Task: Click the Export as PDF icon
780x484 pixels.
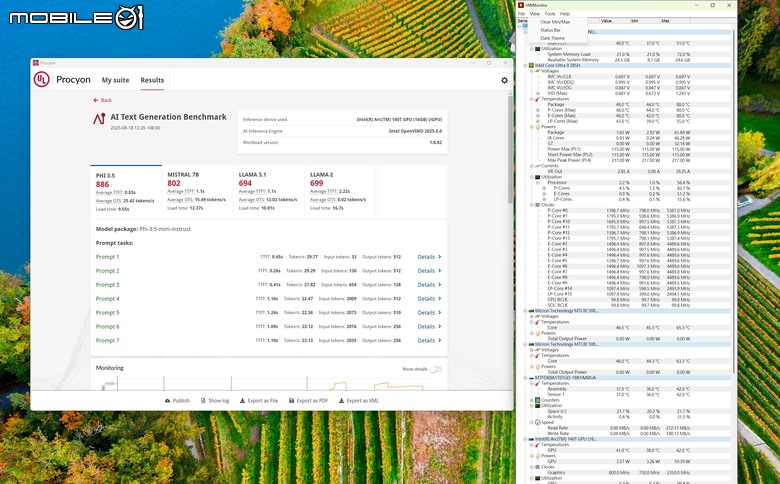Action: (x=292, y=400)
